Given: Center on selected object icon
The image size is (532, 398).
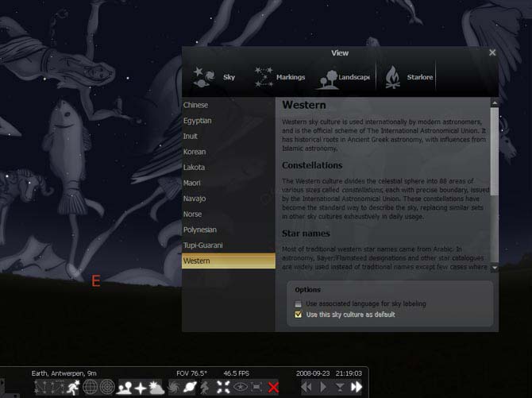Looking at the screenshot, I should [220, 388].
